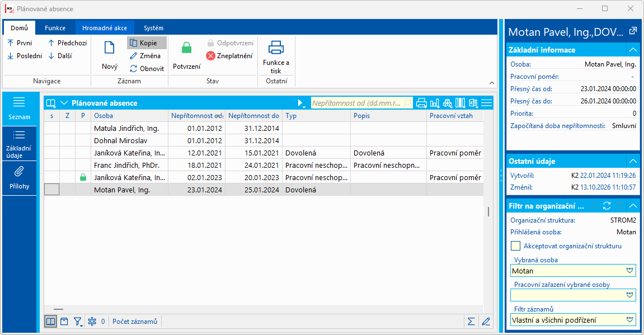Open Základní údaje in the sidebar
The height and width of the screenshot is (335, 644).
[x=20, y=144]
